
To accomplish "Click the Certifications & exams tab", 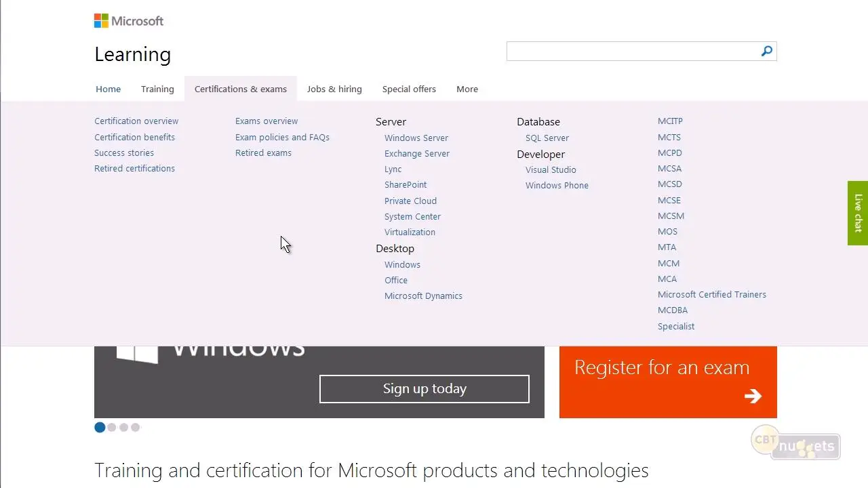I will tap(241, 89).
